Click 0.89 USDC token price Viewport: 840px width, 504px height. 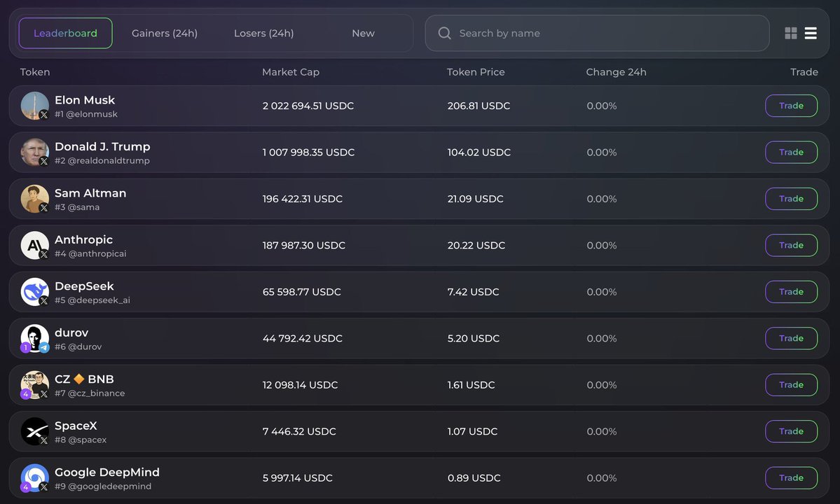pyautogui.click(x=474, y=478)
